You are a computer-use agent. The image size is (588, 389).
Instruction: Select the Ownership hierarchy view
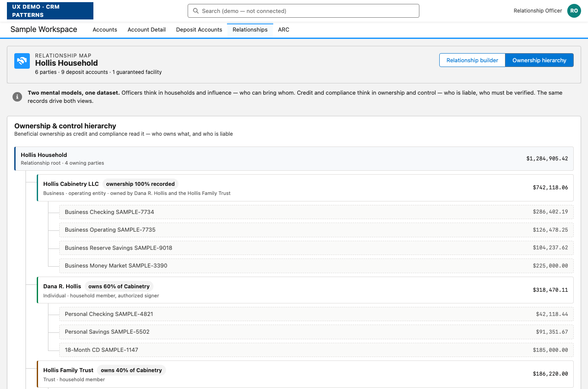539,60
